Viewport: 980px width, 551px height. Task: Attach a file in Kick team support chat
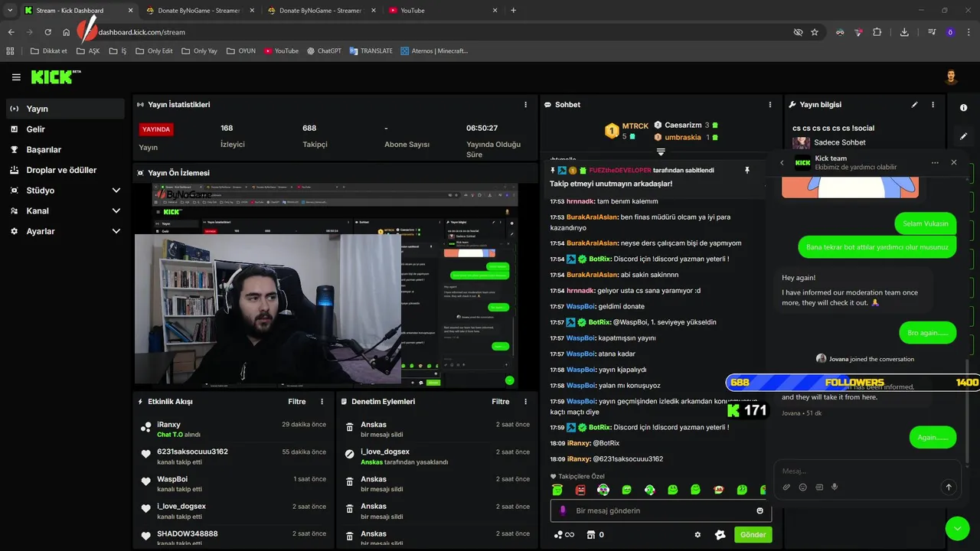[786, 487]
